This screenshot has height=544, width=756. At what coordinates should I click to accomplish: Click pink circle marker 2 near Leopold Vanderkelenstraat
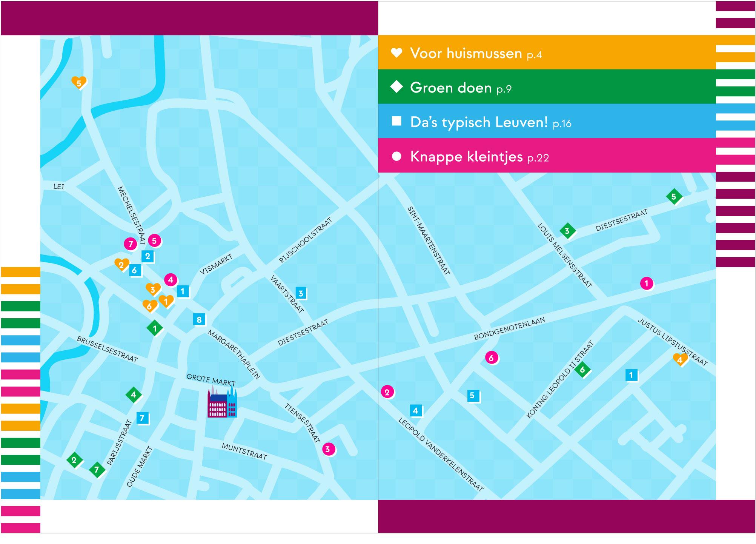click(387, 392)
